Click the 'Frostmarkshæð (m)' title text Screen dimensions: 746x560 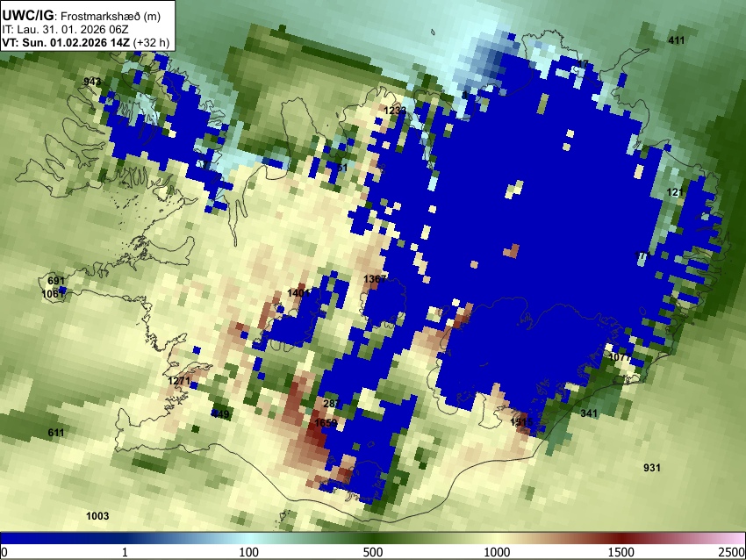tap(111, 16)
